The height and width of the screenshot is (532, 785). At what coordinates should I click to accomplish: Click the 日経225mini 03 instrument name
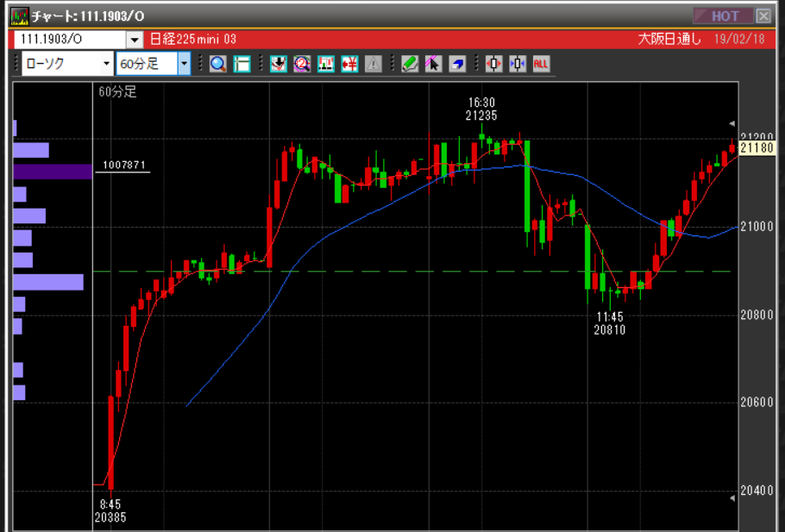[192, 39]
